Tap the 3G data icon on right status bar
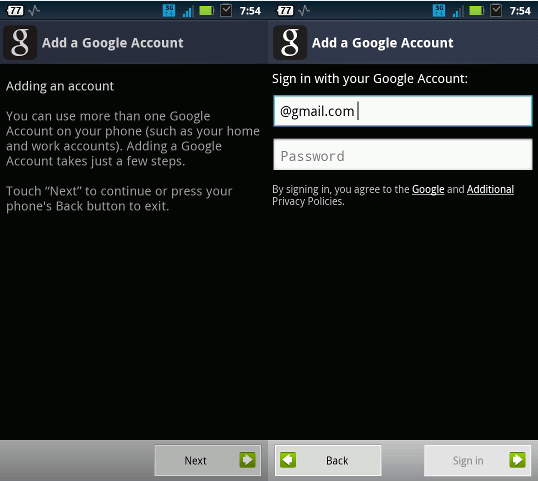This screenshot has width=538, height=481. click(439, 11)
